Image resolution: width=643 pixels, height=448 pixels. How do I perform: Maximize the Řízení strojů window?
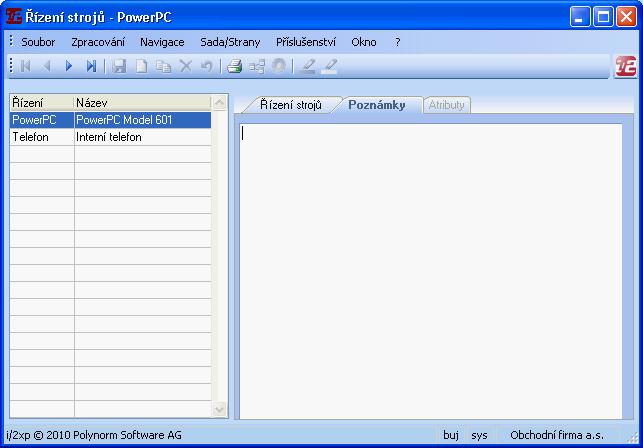pyautogui.click(x=603, y=17)
